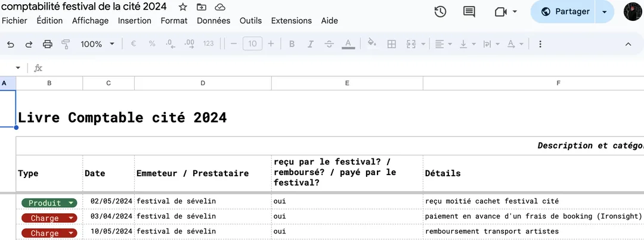Click the Undo arrow icon
Viewport: 644px width, 240px height.
click(10, 44)
